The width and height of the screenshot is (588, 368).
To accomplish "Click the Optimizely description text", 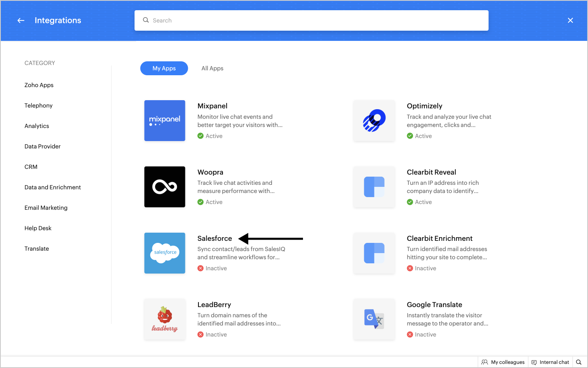I will (449, 121).
